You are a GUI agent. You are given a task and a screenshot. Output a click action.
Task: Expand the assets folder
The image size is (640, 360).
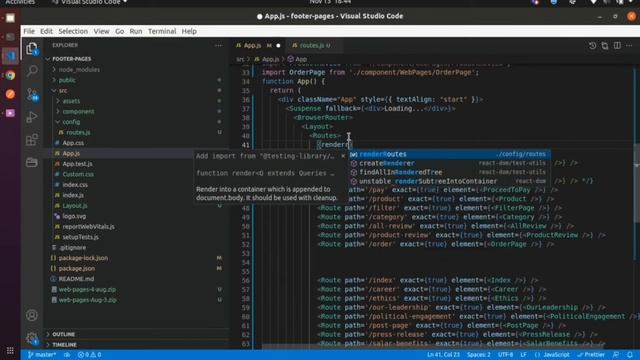pyautogui.click(x=71, y=101)
